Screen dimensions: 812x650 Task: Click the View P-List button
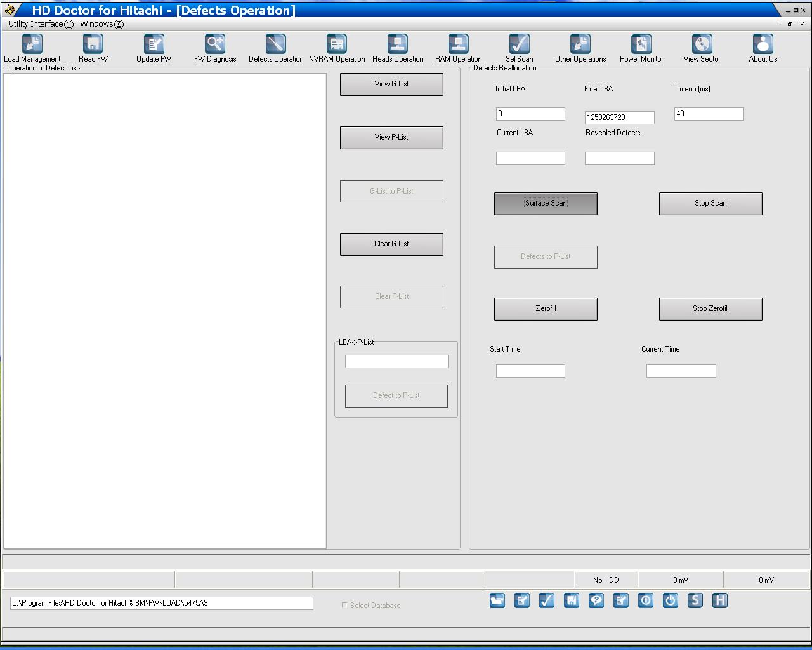[x=391, y=138]
